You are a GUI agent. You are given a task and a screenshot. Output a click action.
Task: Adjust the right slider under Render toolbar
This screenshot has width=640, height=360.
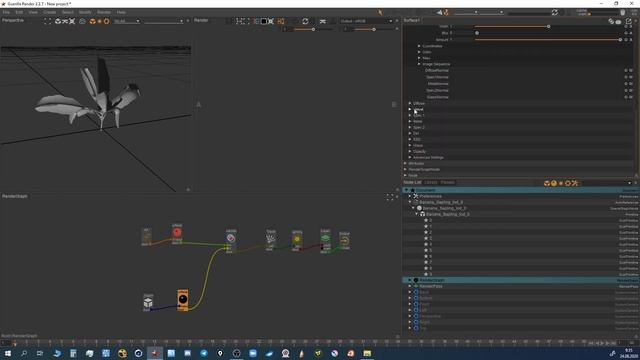pyautogui.click(x=374, y=29)
